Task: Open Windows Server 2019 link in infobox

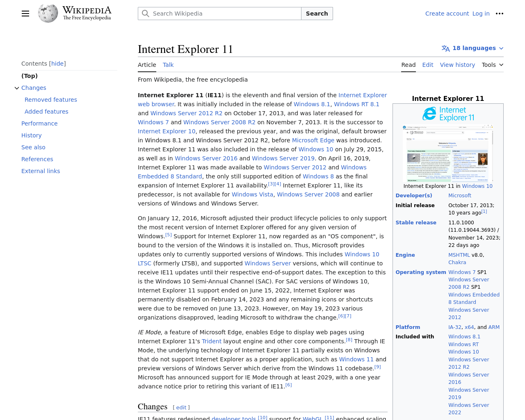Action: coord(469,394)
